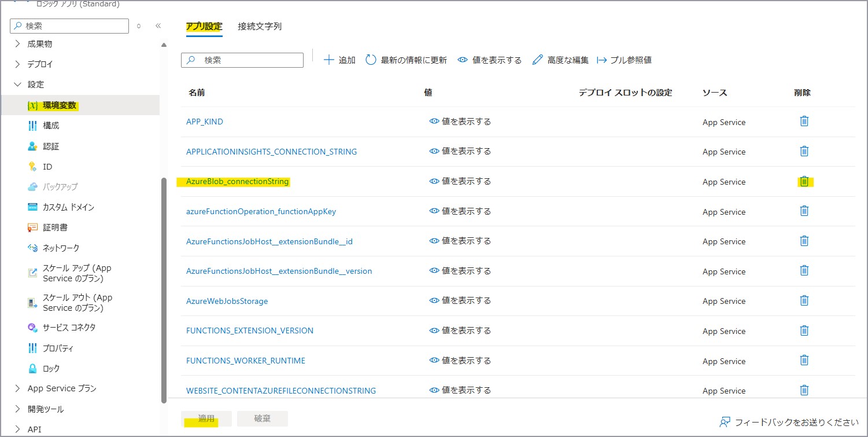The height and width of the screenshot is (437, 868).
Task: Click the ソース column header
Action: coord(715,93)
